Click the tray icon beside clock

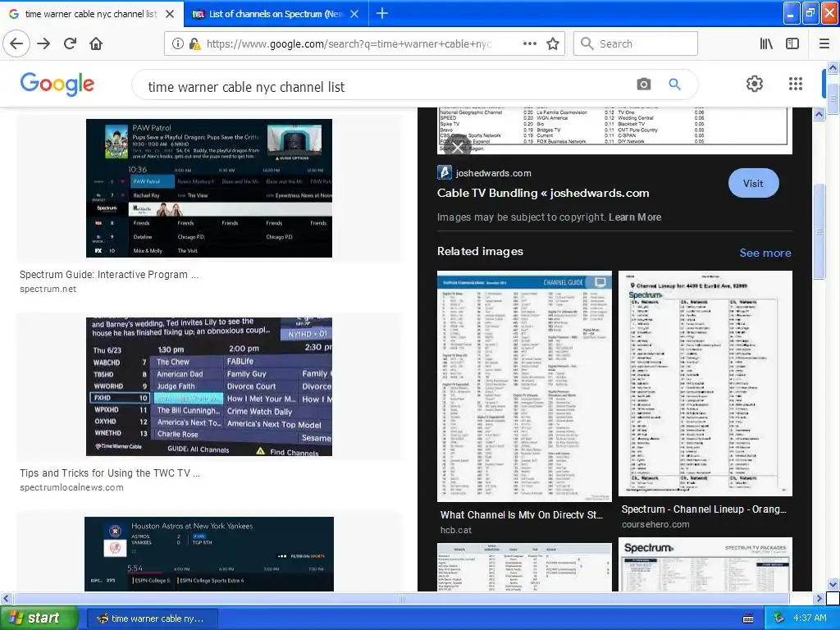[778, 619]
